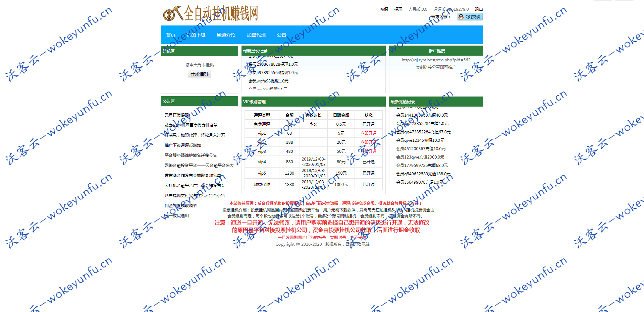Click 会员qq473852284充值67.0元 record

coord(423,132)
